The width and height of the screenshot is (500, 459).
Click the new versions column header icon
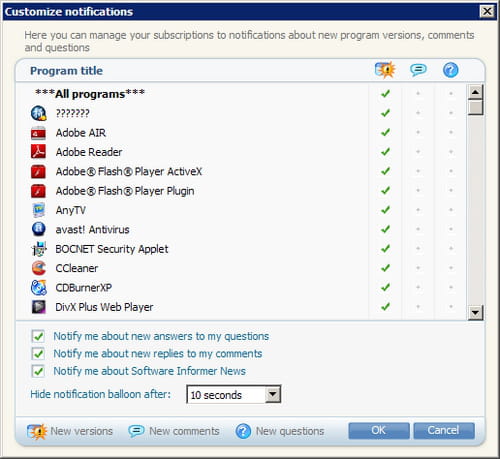(385, 70)
